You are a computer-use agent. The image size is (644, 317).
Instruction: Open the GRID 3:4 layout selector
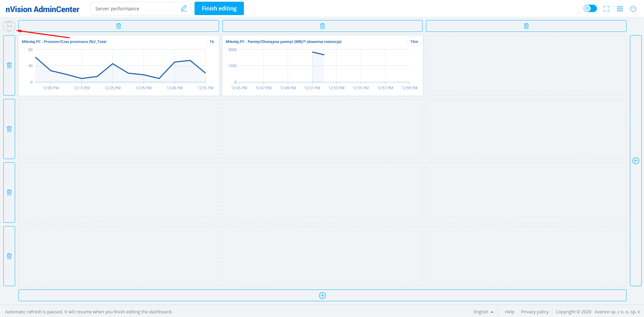pyautogui.click(x=9, y=25)
